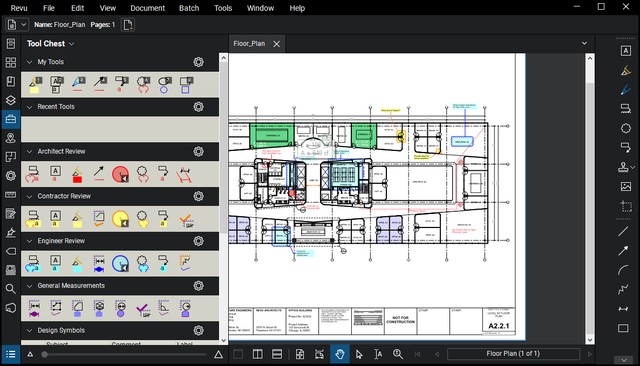This screenshot has height=366, width=640.
Task: Collapse the Recent Tools section
Action: [x=29, y=107]
